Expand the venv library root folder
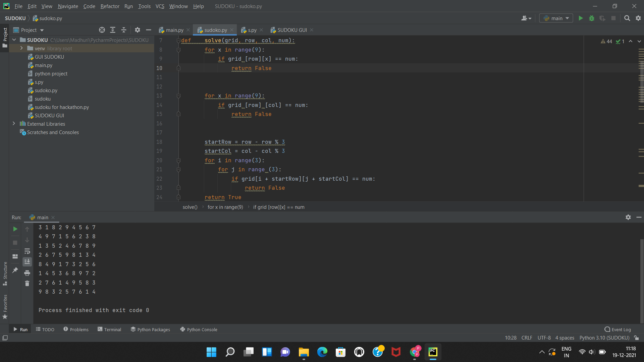The image size is (644, 362). tap(21, 48)
